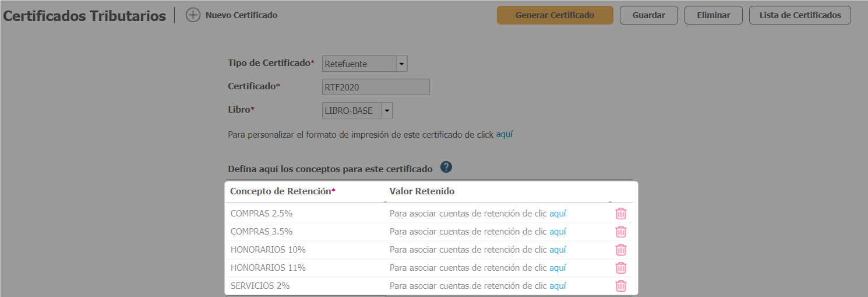
Task: Click the Valor Retenido column header
Action: 422,191
